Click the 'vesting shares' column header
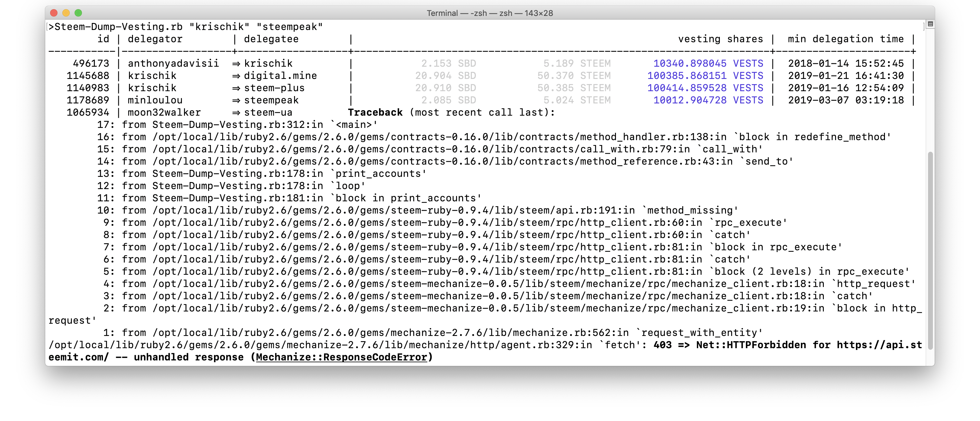980x421 pixels. click(720, 39)
